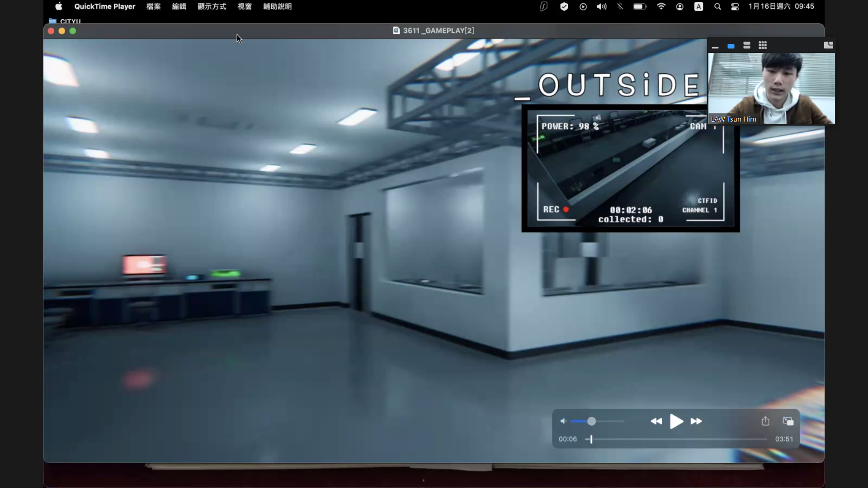Toggle picture-in-picture mode

(788, 421)
